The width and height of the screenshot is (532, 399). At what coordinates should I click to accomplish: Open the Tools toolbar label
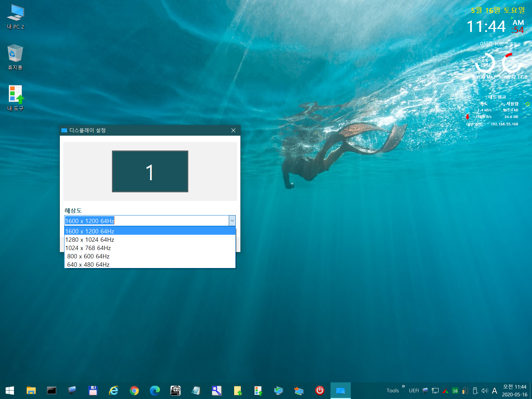[393, 391]
